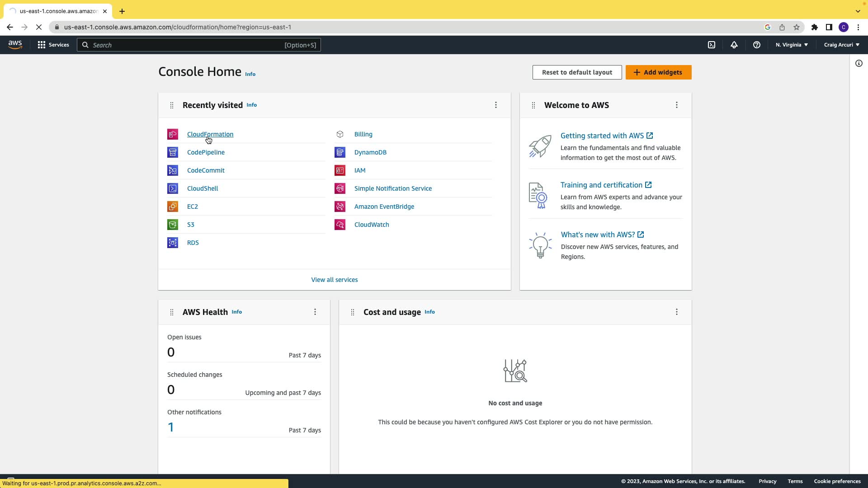Click the DynamoDB service icon

(x=340, y=152)
